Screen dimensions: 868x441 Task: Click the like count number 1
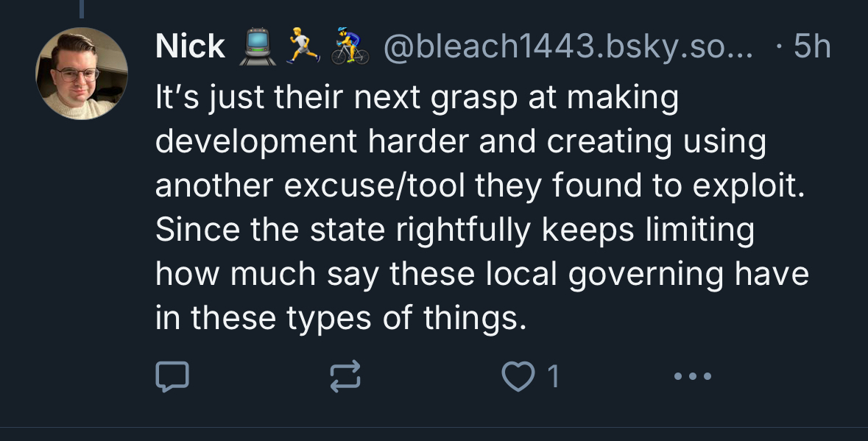[553, 377]
